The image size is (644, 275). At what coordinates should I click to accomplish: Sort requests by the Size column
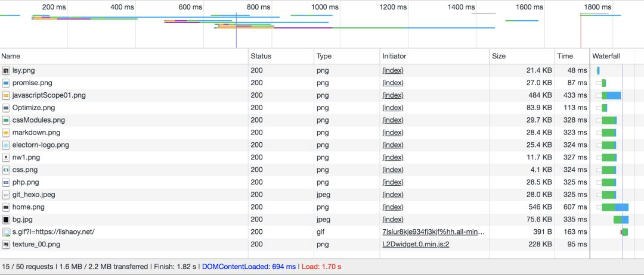click(499, 56)
